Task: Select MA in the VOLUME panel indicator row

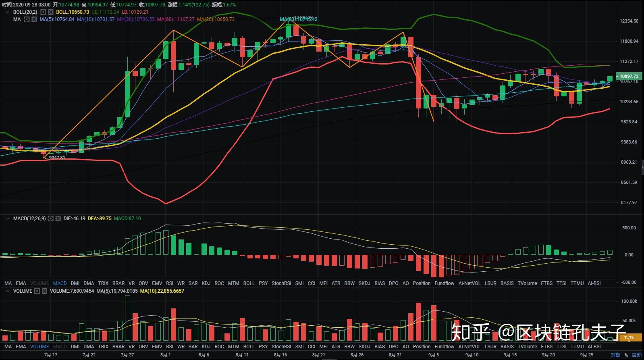Action: (8, 347)
